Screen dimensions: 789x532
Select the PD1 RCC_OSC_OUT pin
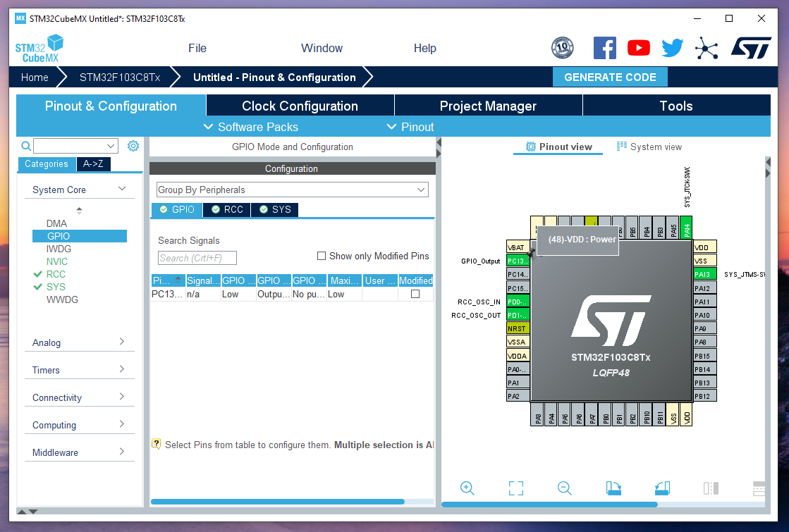point(518,315)
